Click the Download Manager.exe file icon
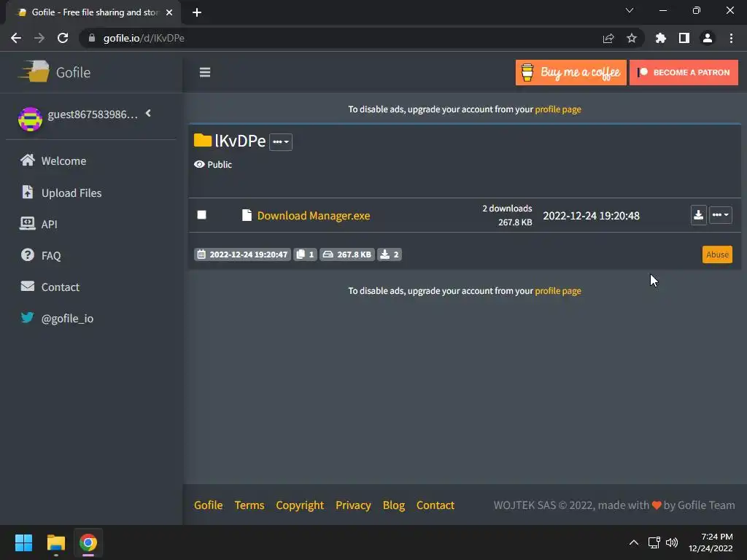The image size is (747, 560). [247, 215]
